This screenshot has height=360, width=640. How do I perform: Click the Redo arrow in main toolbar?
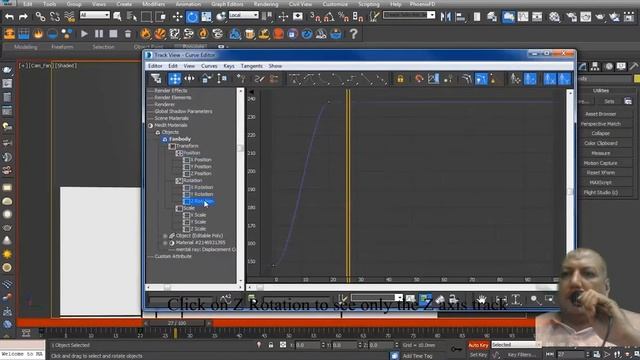tap(23, 17)
